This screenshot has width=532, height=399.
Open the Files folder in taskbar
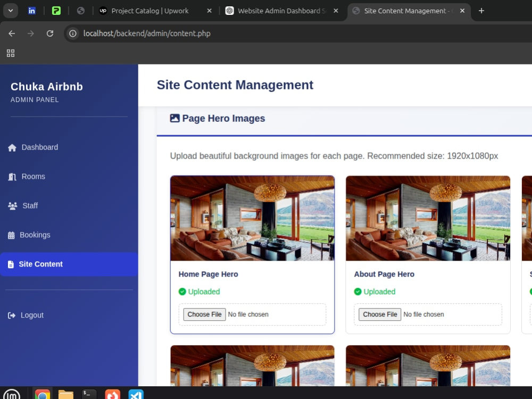(x=66, y=395)
